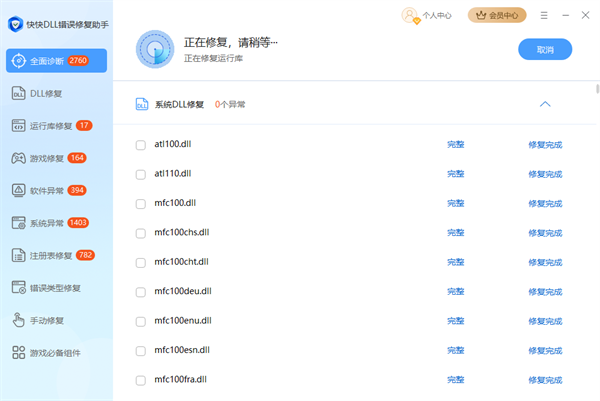Screen dimensions: 600x401
Task: Switch to 全面诊断 tab
Action: [55, 61]
